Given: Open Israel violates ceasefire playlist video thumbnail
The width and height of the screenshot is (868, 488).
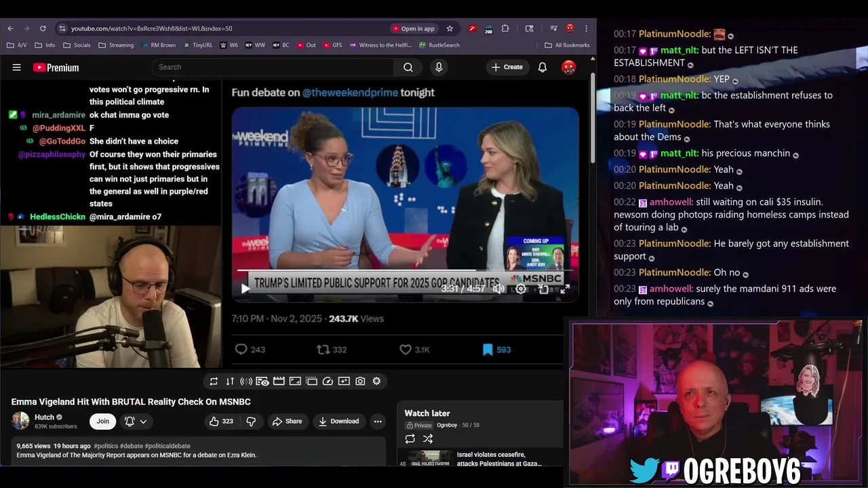Looking at the screenshot, I should tap(431, 459).
